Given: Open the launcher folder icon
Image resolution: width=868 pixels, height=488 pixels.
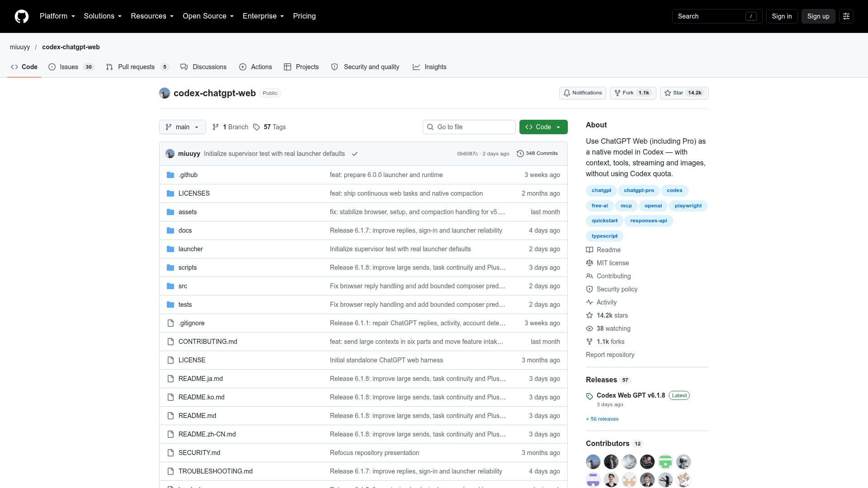Looking at the screenshot, I should tap(170, 249).
